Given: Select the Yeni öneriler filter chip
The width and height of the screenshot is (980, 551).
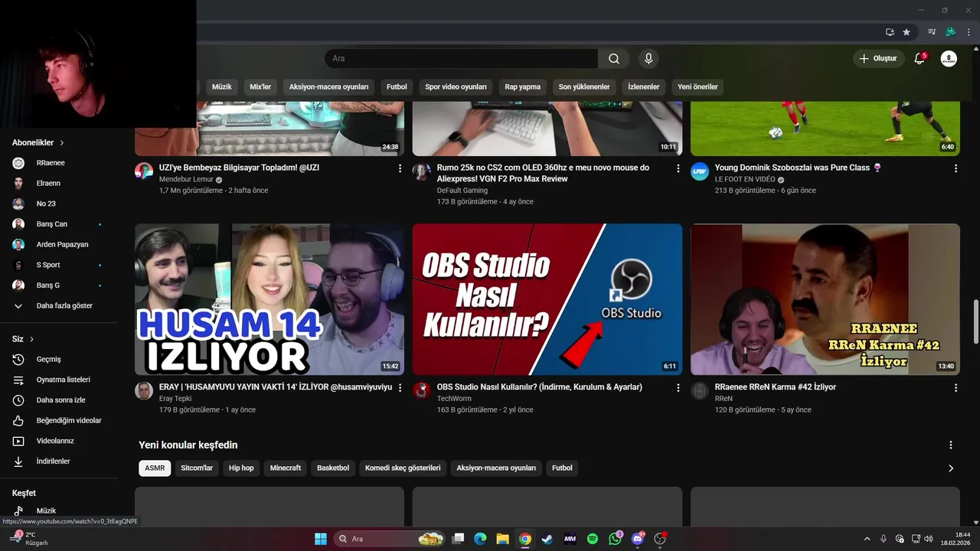Looking at the screenshot, I should [x=697, y=86].
